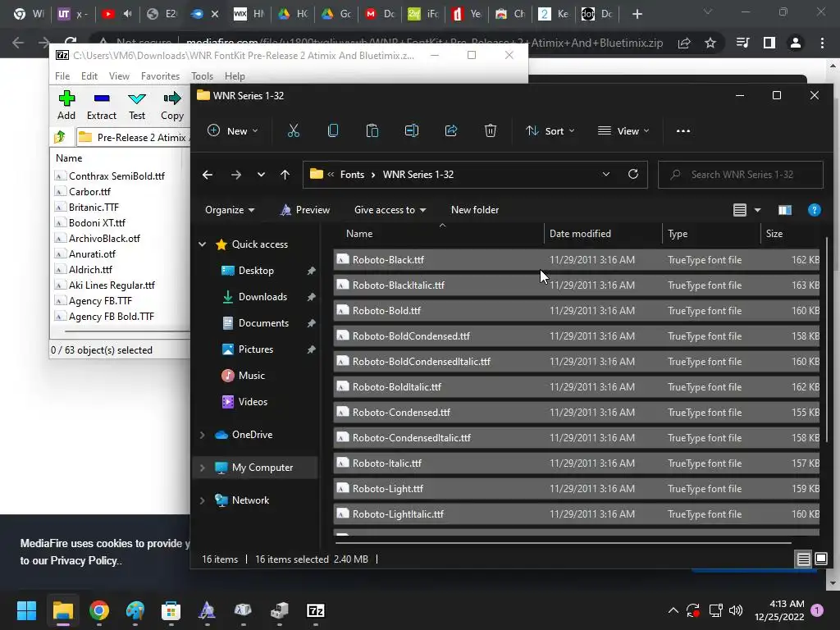Screen dimensions: 840x630
Task: Collapse the Quick access tree node
Action: [x=203, y=244]
